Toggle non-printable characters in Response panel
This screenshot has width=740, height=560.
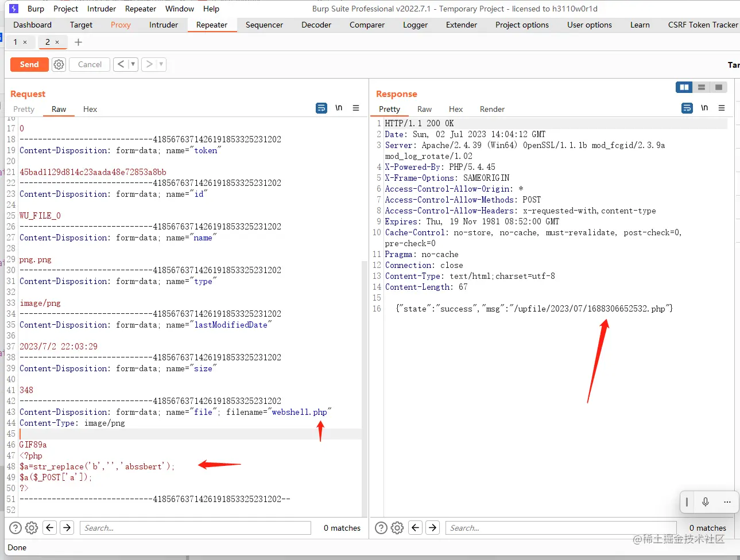tap(704, 108)
